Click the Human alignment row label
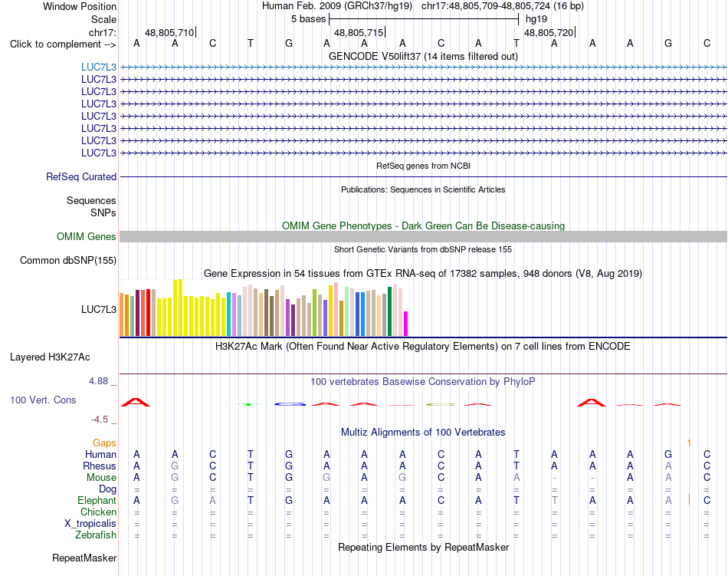The height and width of the screenshot is (576, 728). click(x=100, y=454)
